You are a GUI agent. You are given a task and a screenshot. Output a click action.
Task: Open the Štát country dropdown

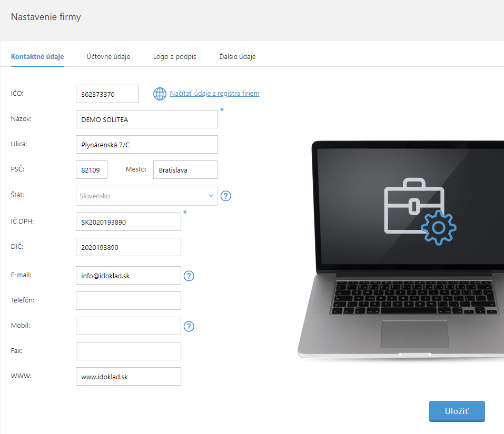[146, 196]
